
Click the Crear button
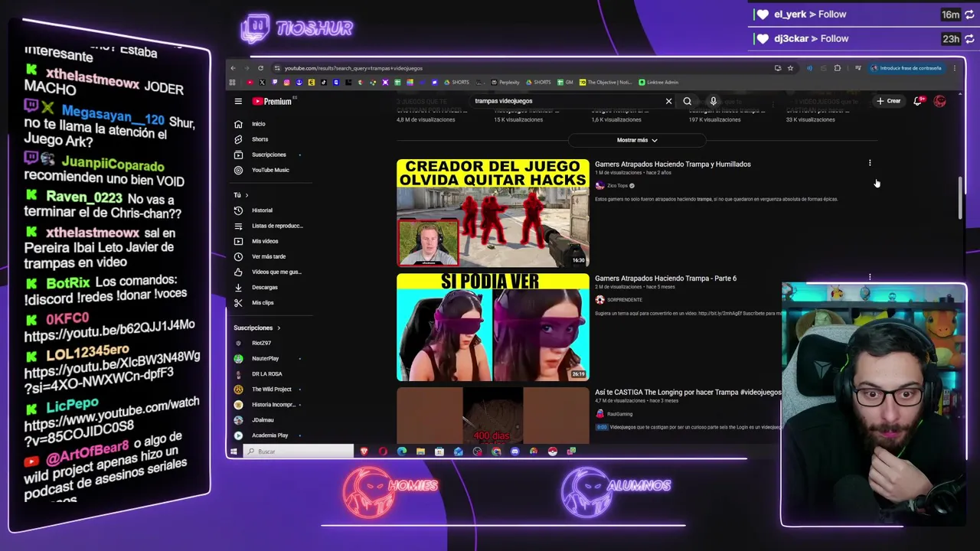[889, 101]
